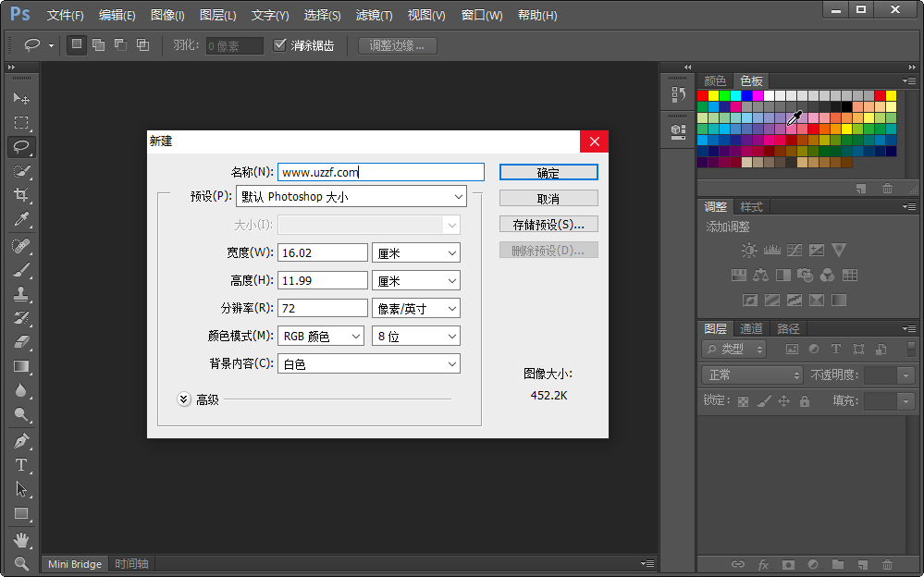Screen dimensions: 924x577
Task: Select the Spot Healing Brush tool
Action: (x=21, y=245)
